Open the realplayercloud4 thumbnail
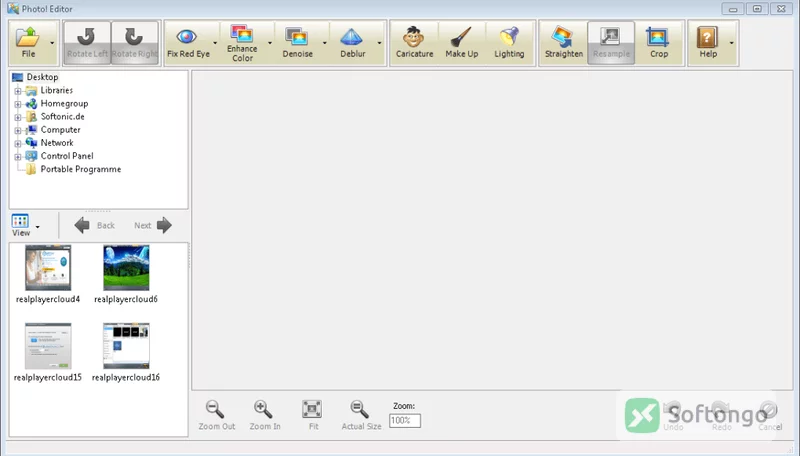Screen dimensions: 800x456 pyautogui.click(x=48, y=268)
